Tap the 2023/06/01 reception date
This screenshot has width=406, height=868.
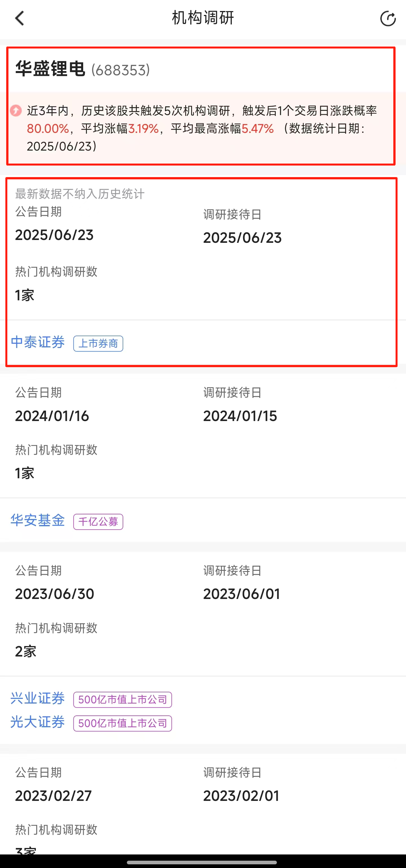pos(242,594)
